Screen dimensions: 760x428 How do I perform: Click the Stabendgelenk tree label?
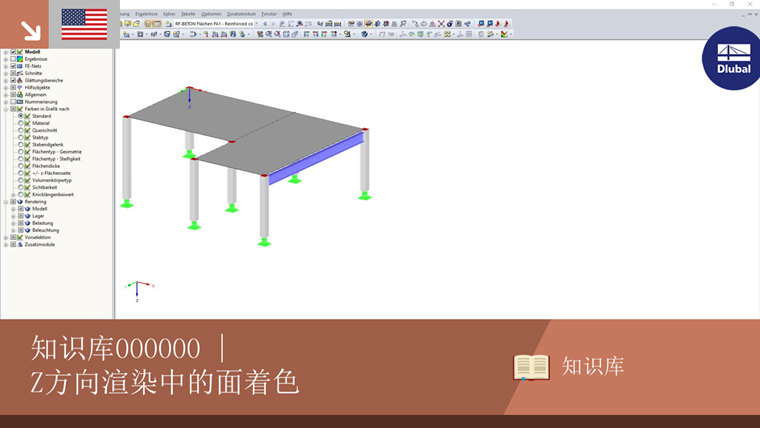tap(48, 144)
